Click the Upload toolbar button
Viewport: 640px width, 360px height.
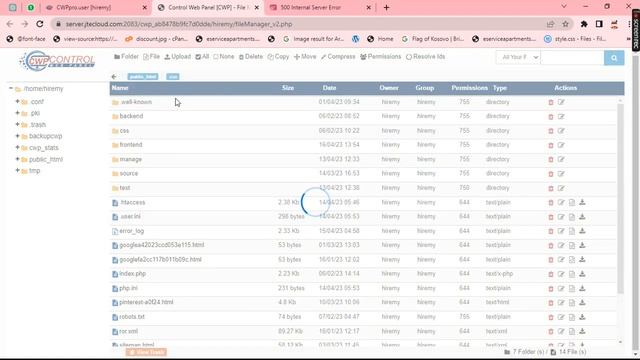coord(178,57)
